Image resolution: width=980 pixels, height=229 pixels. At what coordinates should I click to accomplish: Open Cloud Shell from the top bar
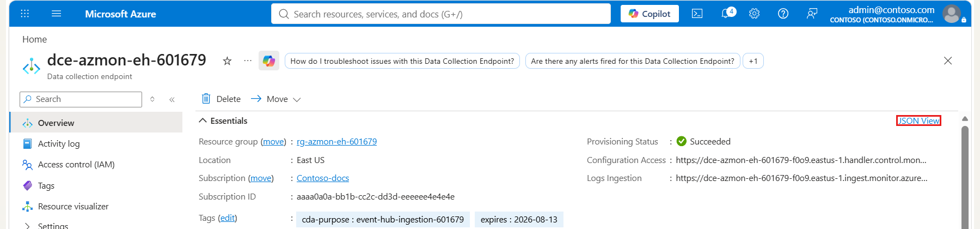click(697, 14)
